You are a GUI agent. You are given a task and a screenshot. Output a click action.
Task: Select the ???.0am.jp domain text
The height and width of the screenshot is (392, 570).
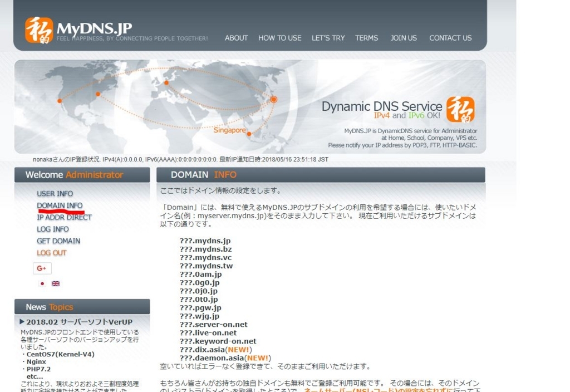pos(200,274)
